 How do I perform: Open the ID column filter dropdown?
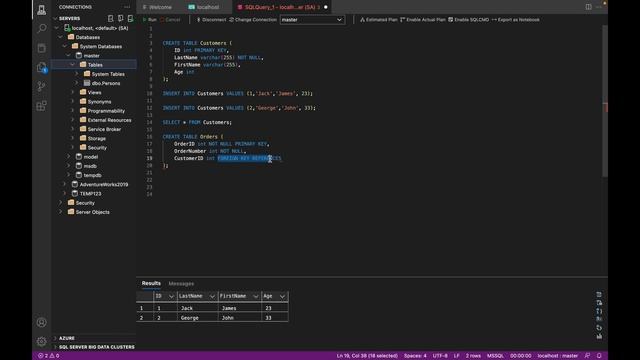click(x=171, y=296)
